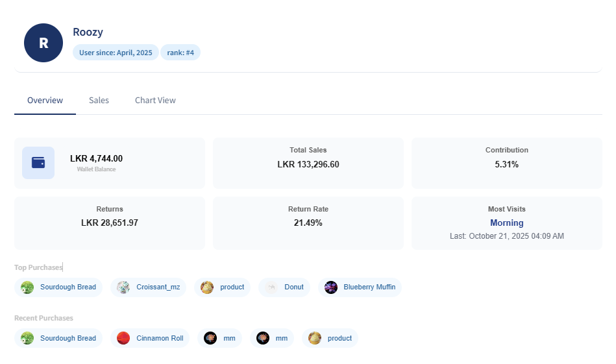Click the Roozy user name heading
Image resolution: width=616 pixels, height=364 pixels.
tap(88, 32)
